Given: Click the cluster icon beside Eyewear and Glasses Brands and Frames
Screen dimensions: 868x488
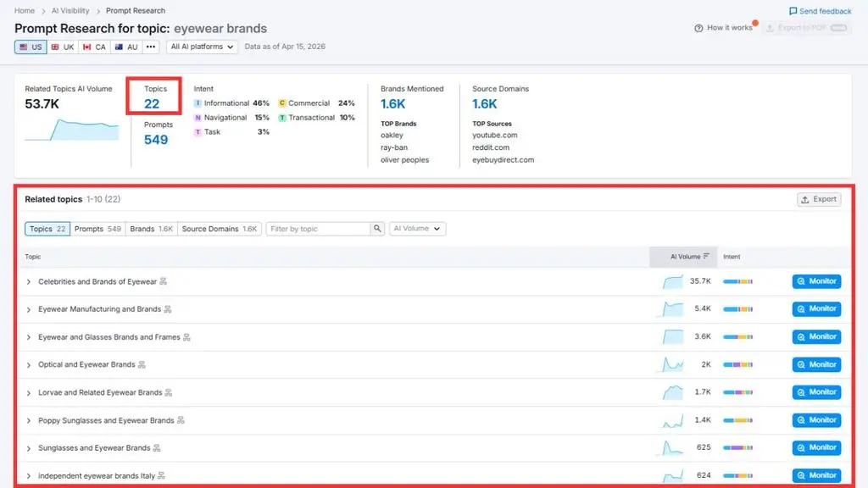Looking at the screenshot, I should click(x=186, y=337).
